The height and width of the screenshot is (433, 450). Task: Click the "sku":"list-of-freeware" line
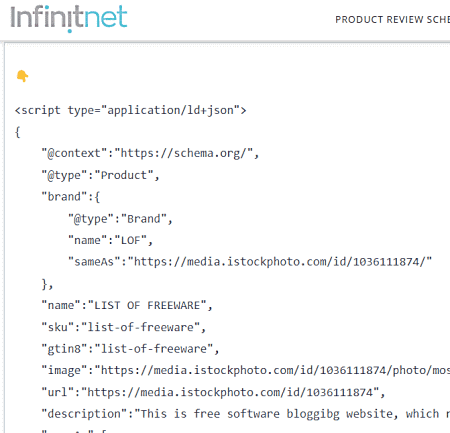pyautogui.click(x=123, y=327)
